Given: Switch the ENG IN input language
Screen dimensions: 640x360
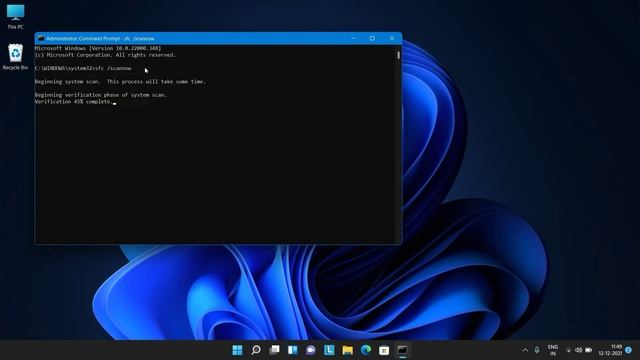Looking at the screenshot, I should [553, 350].
